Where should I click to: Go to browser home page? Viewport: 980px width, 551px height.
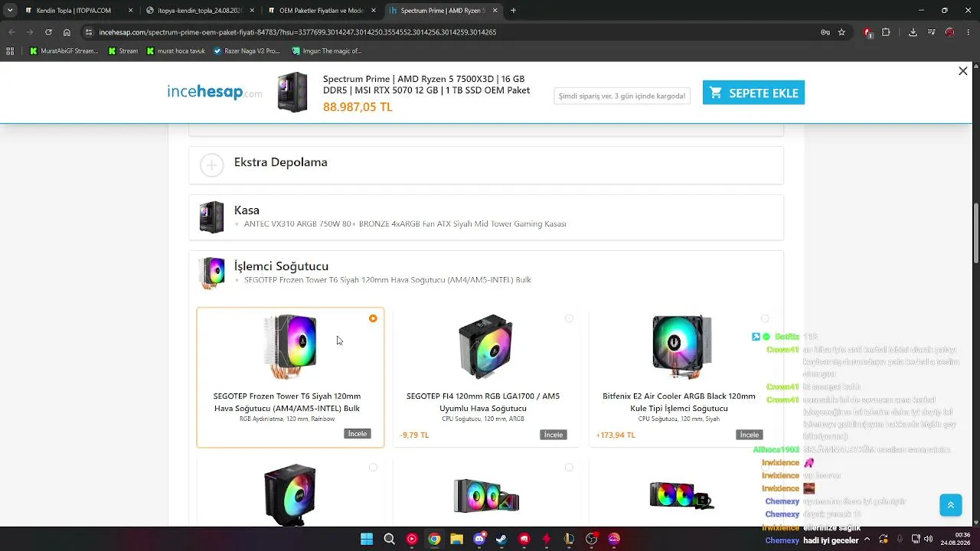pos(67,32)
